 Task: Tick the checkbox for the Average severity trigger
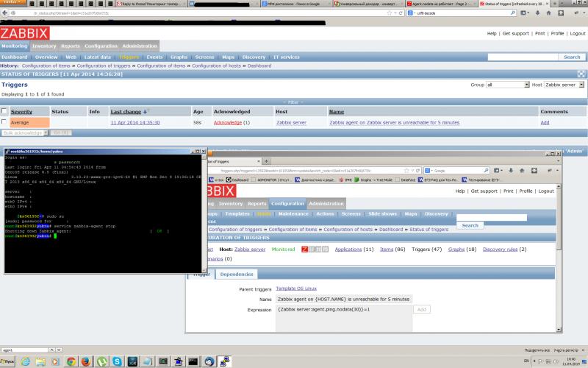point(4,121)
